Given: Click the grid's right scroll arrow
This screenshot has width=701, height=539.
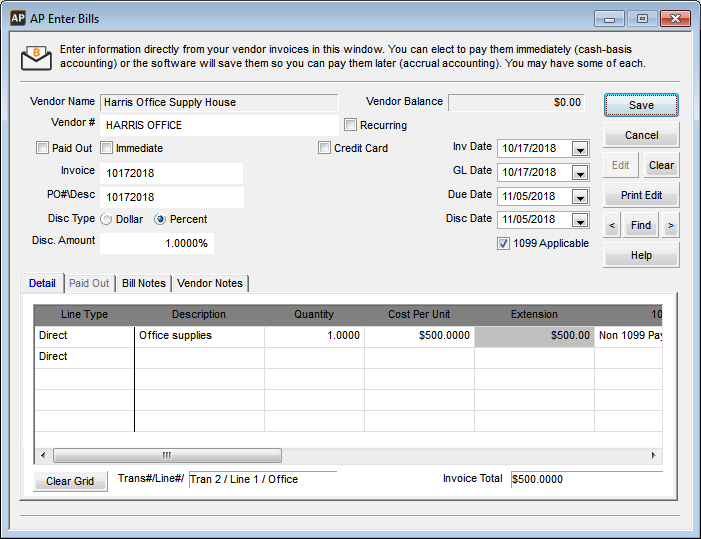Looking at the screenshot, I should point(655,455).
